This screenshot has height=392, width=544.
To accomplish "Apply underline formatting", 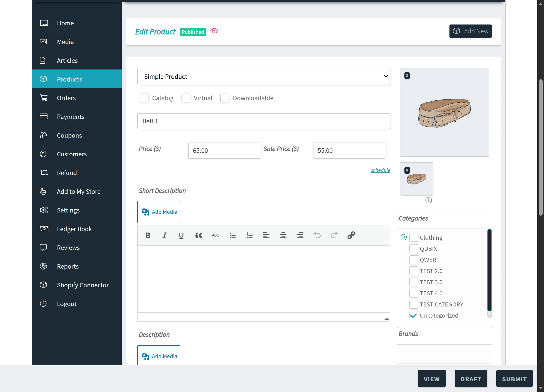I will (x=181, y=235).
